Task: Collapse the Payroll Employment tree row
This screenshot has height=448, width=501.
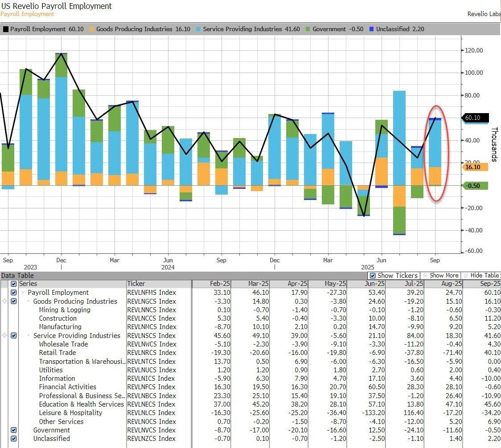Action: pyautogui.click(x=23, y=293)
